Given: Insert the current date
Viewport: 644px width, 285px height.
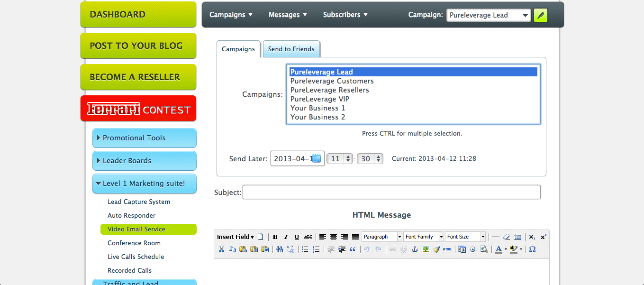Looking at the screenshot, I should [x=462, y=249].
